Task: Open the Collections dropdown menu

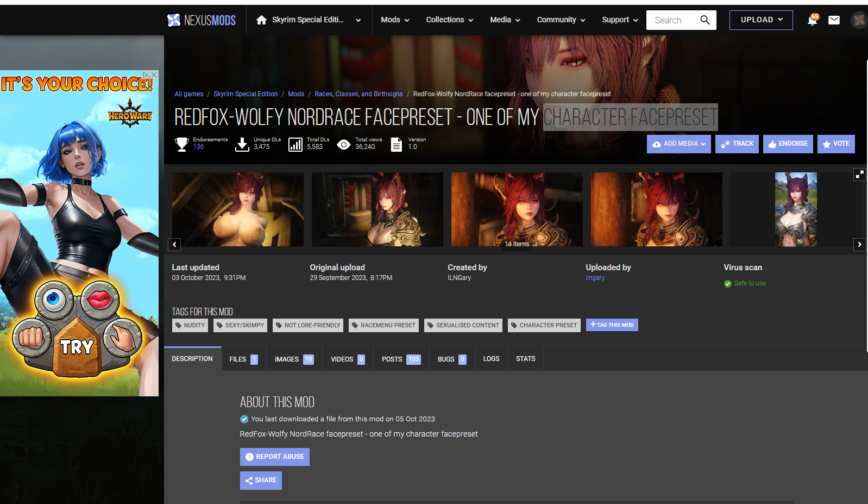Action: click(450, 20)
